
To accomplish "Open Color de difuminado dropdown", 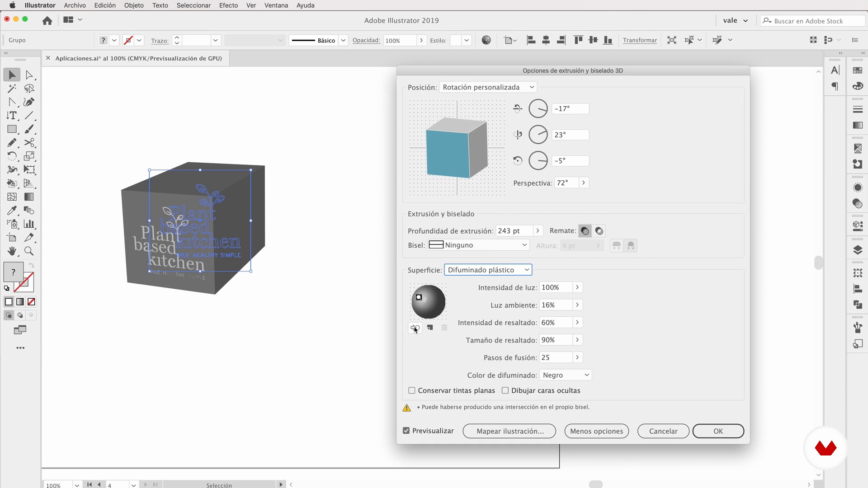I will [x=566, y=375].
